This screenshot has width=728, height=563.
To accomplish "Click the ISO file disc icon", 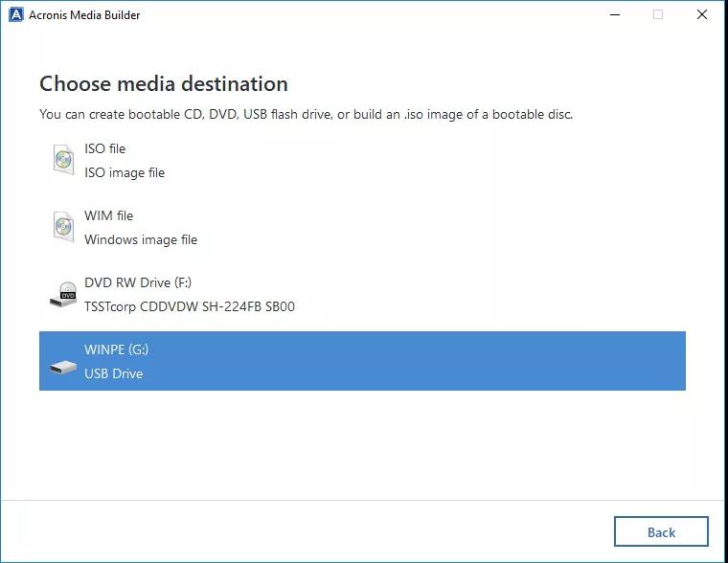I will [63, 161].
